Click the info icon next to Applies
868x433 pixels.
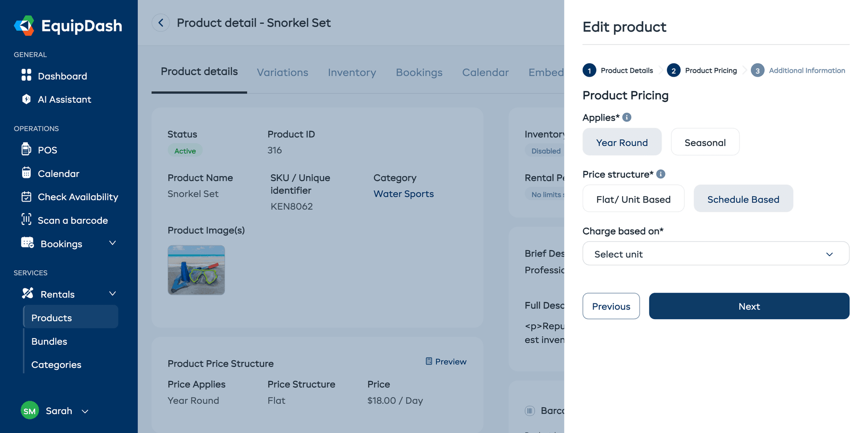tap(627, 117)
